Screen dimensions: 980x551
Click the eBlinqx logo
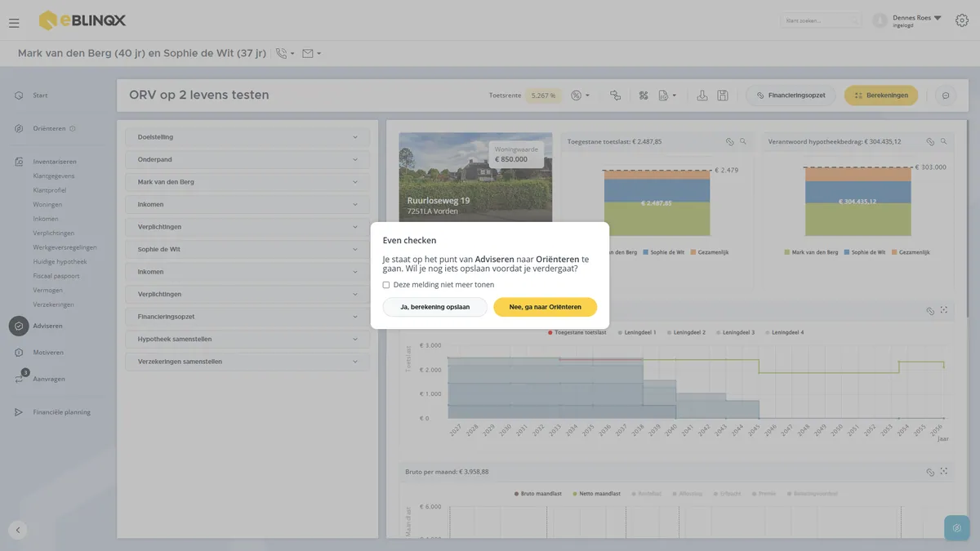coord(82,20)
